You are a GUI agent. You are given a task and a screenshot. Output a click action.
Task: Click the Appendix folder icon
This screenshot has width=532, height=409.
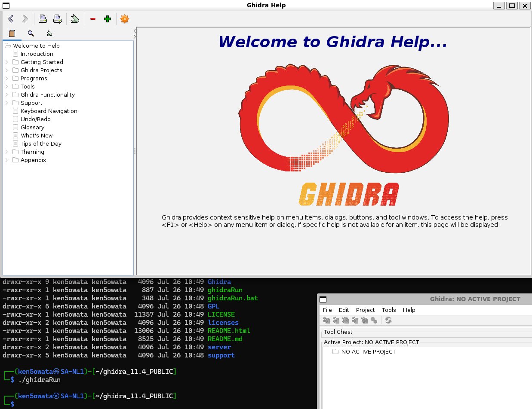coord(15,160)
